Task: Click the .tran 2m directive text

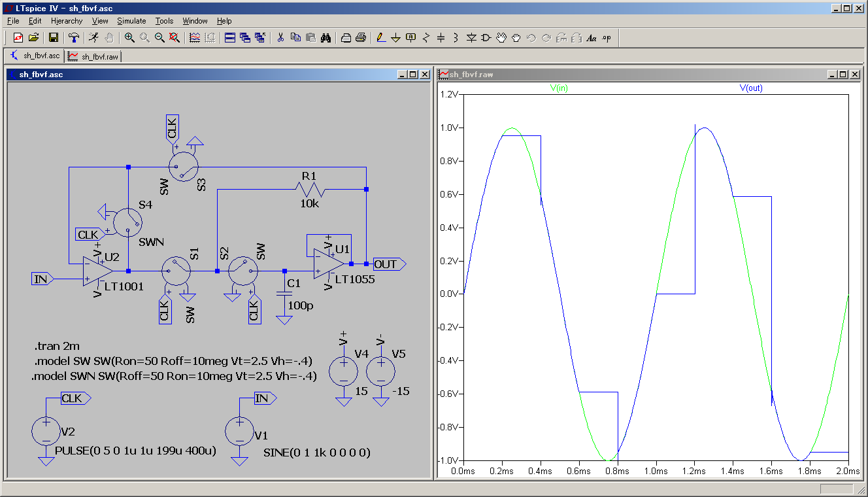Action: pyautogui.click(x=57, y=347)
